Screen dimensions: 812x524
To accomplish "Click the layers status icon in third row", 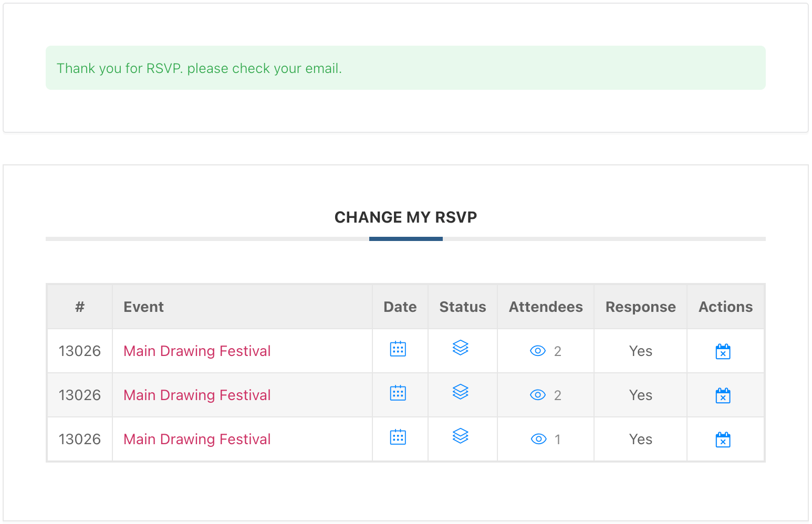I will [x=460, y=436].
